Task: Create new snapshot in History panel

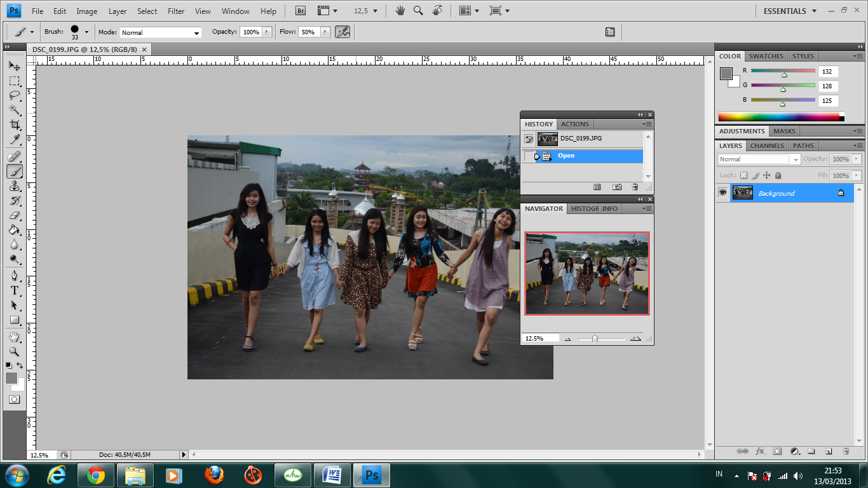Action: click(617, 187)
